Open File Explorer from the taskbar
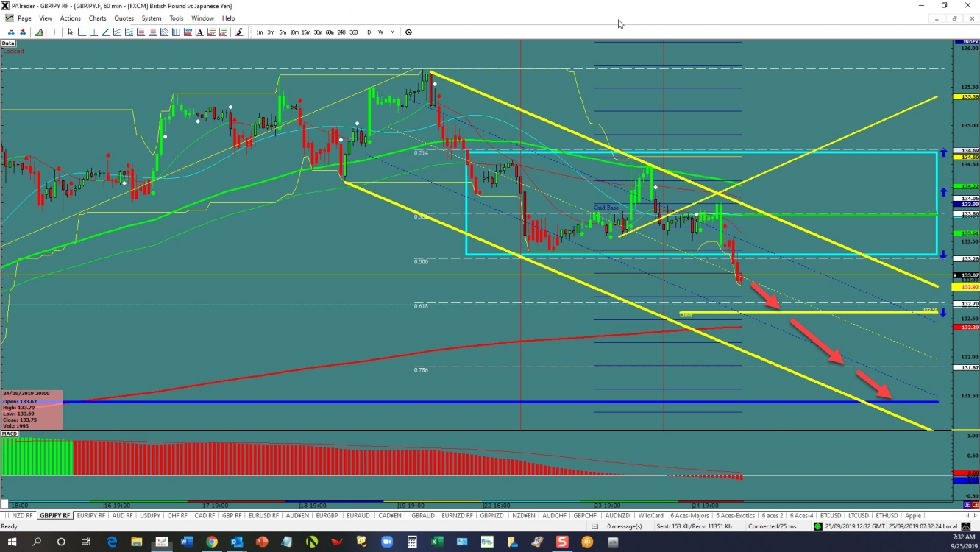980x552 pixels. pos(136,542)
